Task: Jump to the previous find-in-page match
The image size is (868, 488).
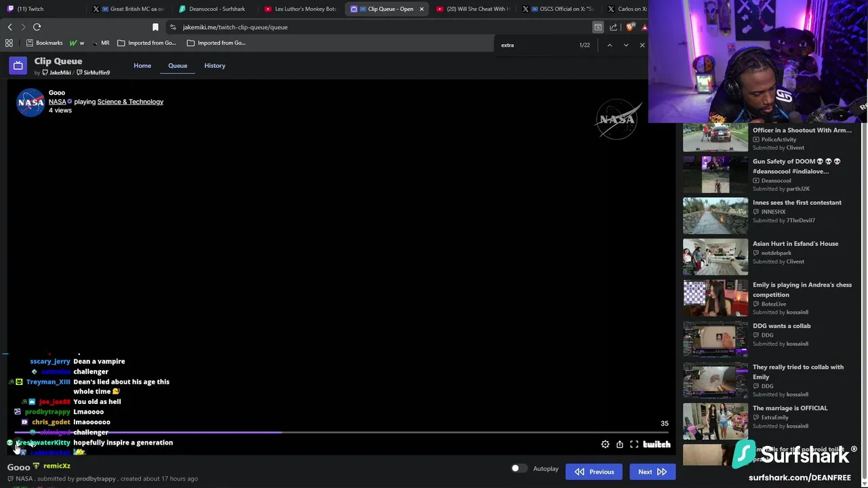Action: pos(610,45)
